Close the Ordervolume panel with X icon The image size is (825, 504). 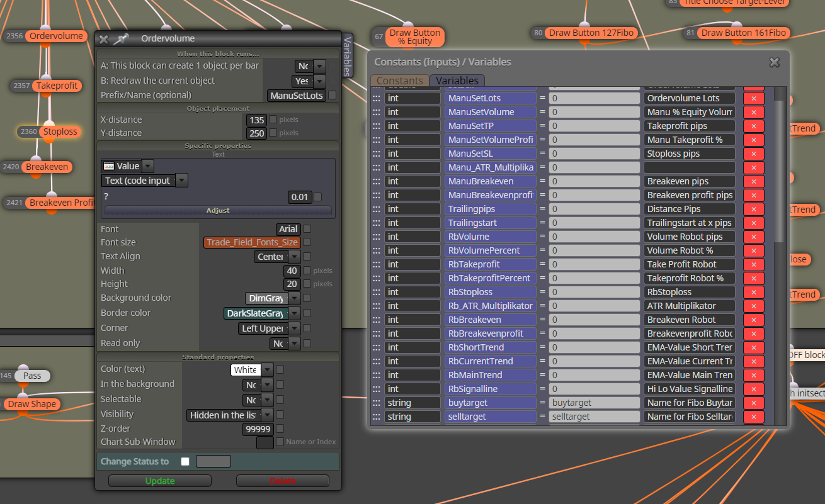pyautogui.click(x=104, y=39)
